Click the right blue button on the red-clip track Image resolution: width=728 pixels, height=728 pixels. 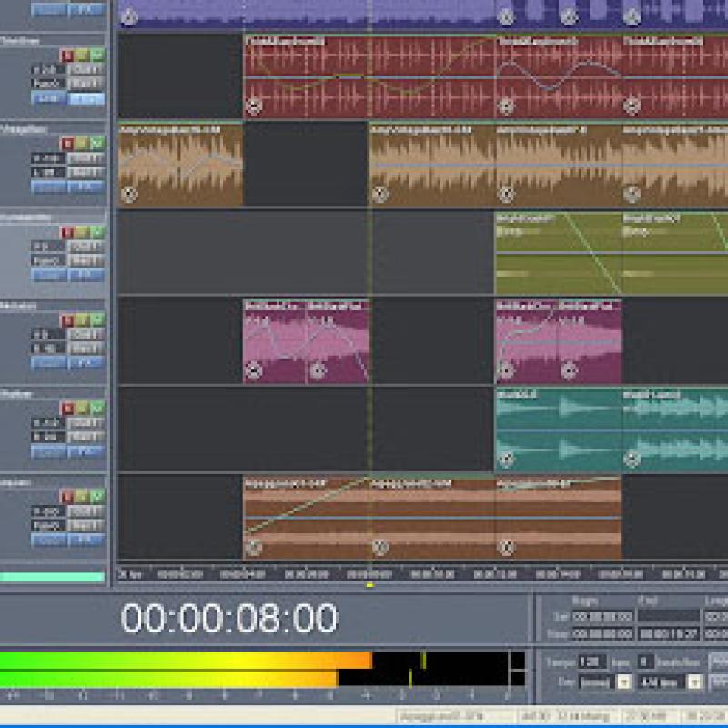point(86,98)
